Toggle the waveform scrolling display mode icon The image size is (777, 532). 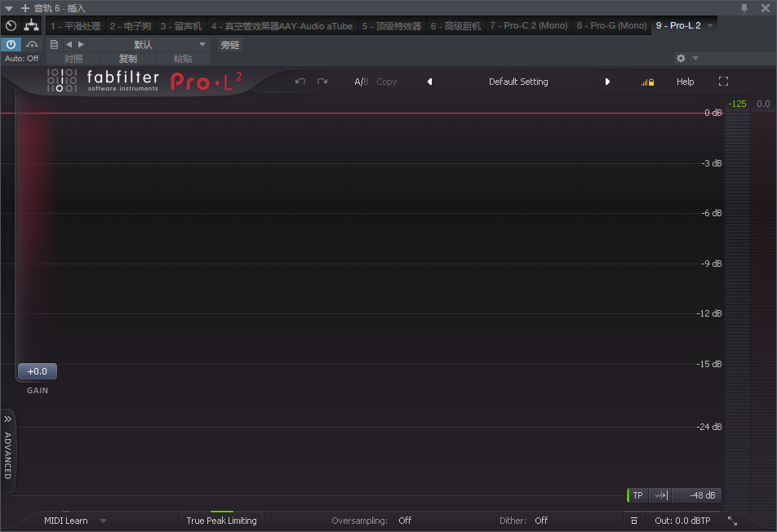660,495
